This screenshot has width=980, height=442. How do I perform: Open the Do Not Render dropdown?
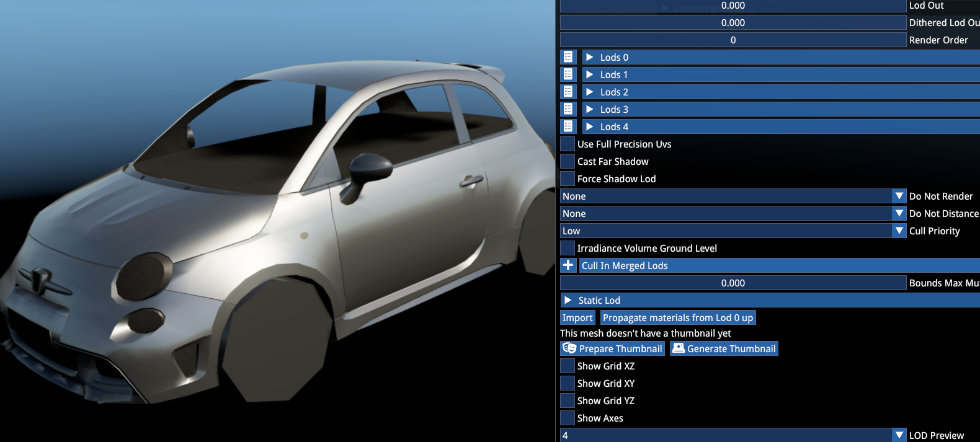[x=899, y=196]
